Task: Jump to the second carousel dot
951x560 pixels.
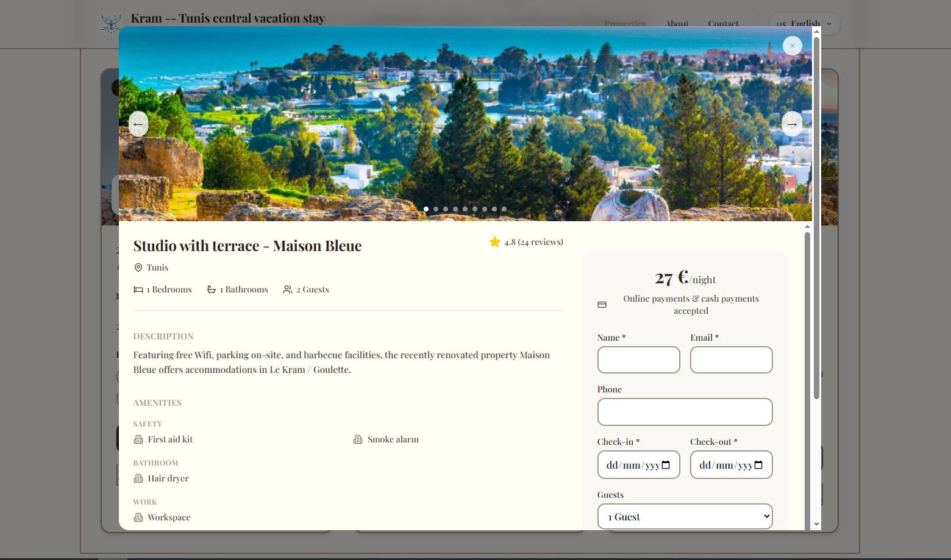Action: pyautogui.click(x=436, y=209)
